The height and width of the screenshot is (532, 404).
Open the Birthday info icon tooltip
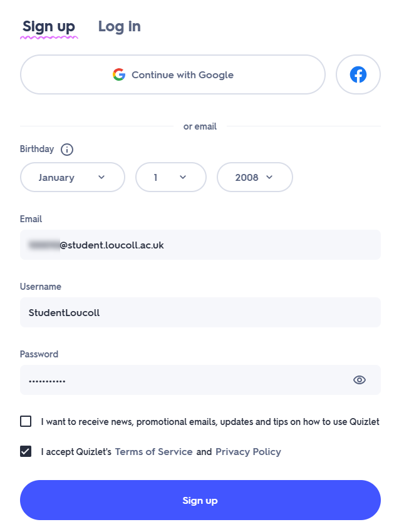67,150
